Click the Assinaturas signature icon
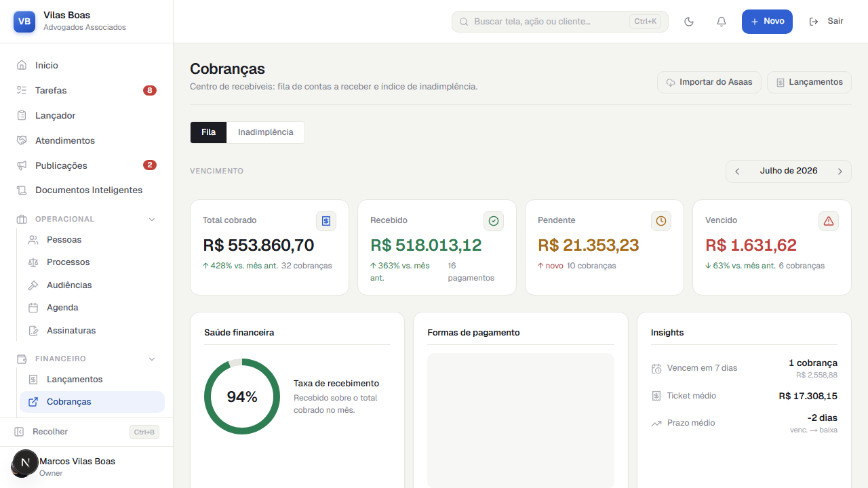 click(33, 331)
